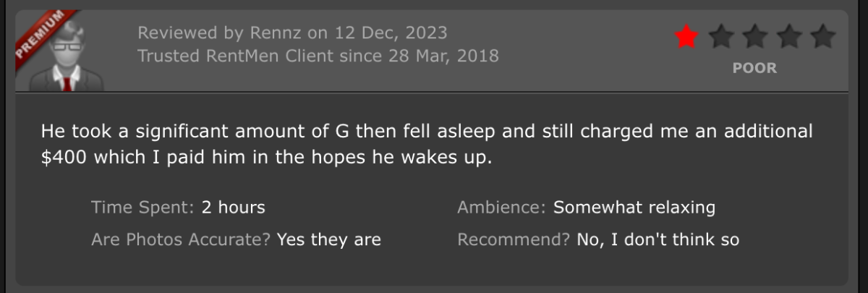Click Somewhat relaxing value
This screenshot has width=868, height=293.
tap(634, 208)
